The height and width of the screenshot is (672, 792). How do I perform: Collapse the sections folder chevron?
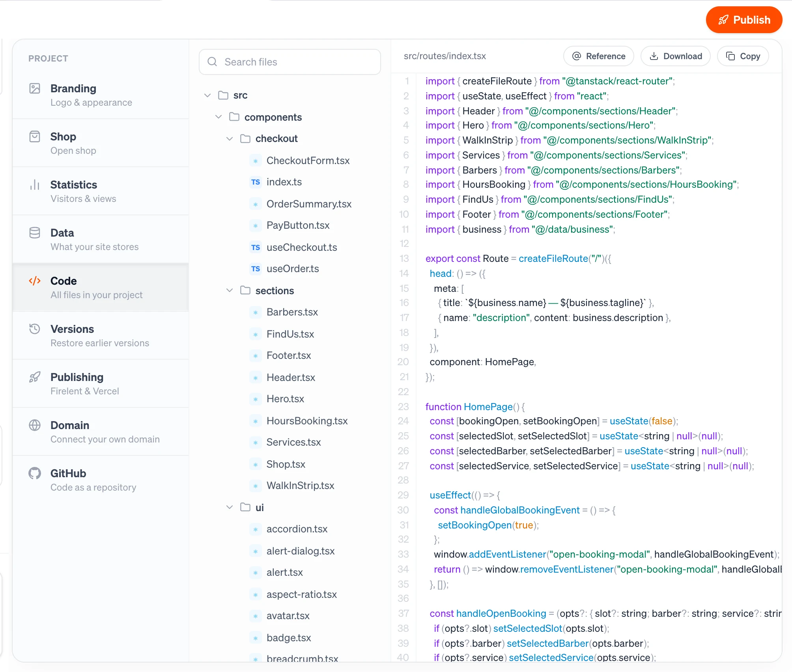[230, 290]
